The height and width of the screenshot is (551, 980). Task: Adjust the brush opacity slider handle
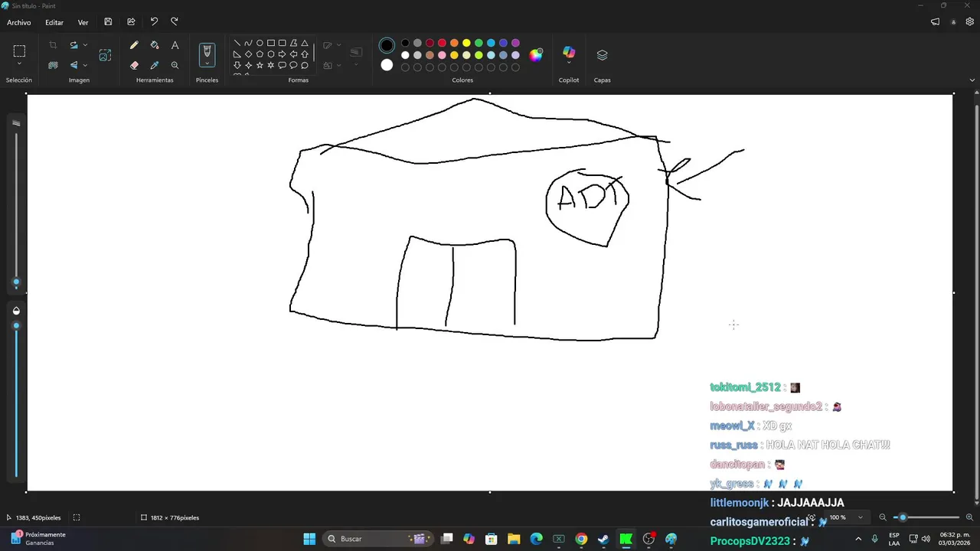16,326
